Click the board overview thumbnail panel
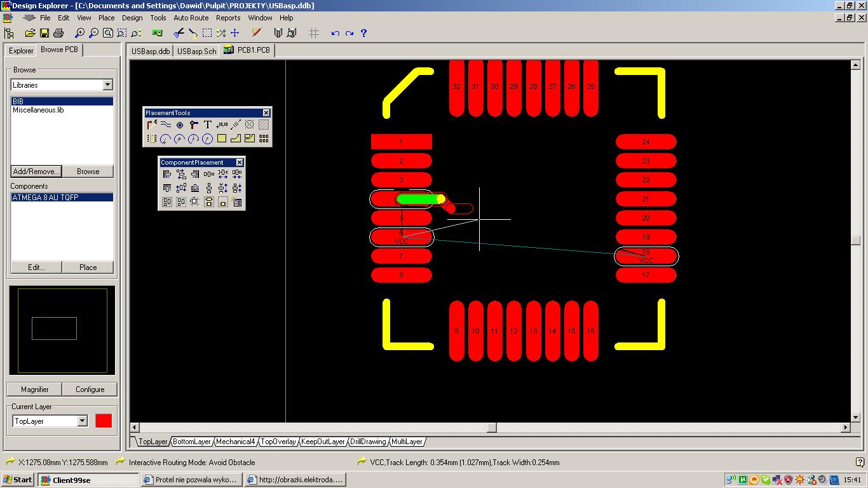Image resolution: width=868 pixels, height=488 pixels. (62, 330)
